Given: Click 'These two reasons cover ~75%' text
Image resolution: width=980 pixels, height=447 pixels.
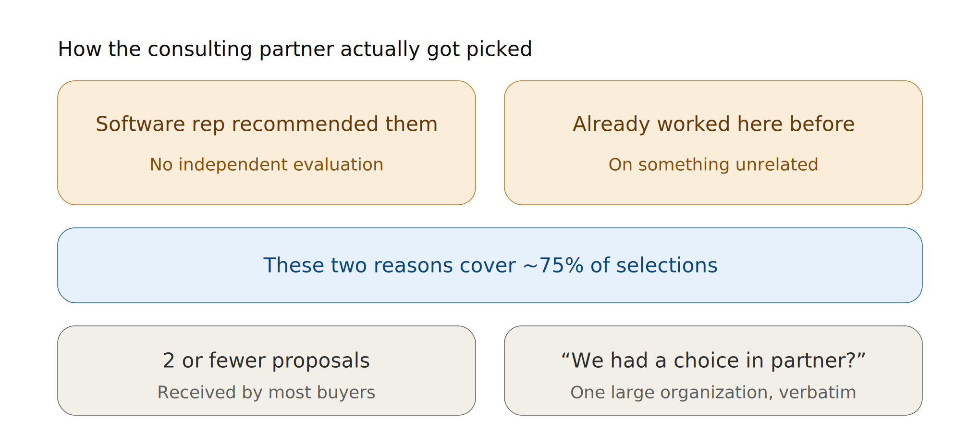Looking at the screenshot, I should pyautogui.click(x=423, y=265).
